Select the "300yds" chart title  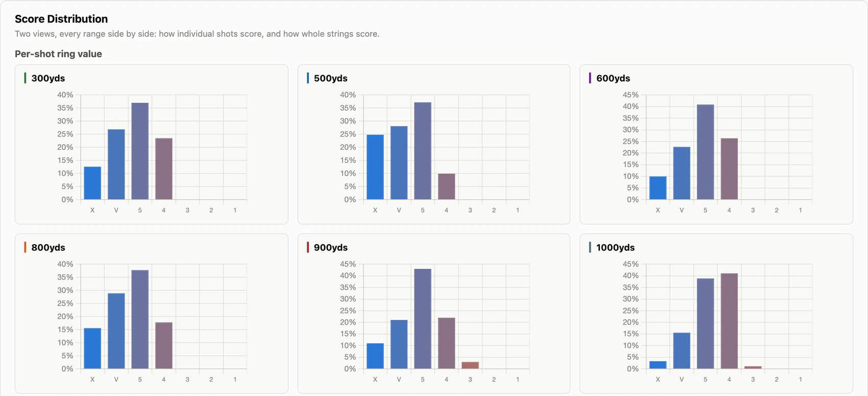(x=48, y=78)
